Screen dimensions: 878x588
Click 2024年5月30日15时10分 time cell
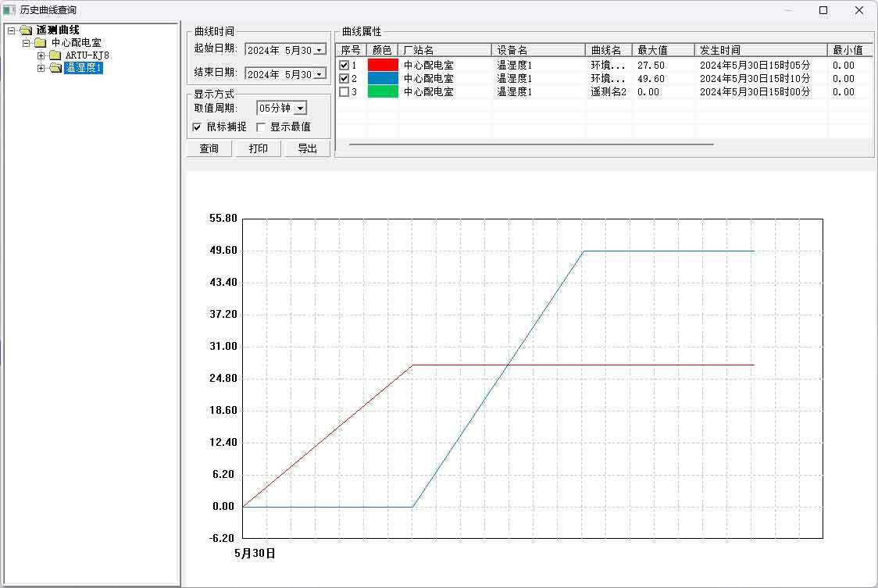(x=755, y=78)
